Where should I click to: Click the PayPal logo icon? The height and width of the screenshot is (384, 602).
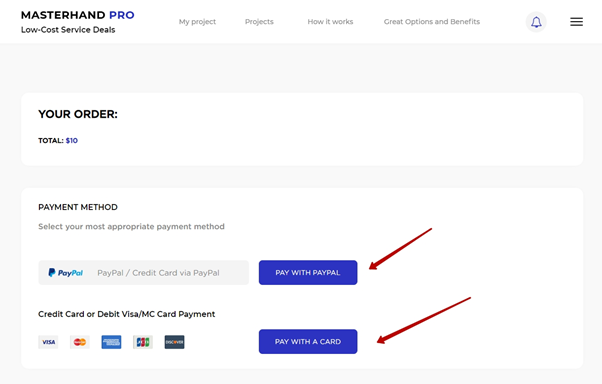[x=65, y=273]
